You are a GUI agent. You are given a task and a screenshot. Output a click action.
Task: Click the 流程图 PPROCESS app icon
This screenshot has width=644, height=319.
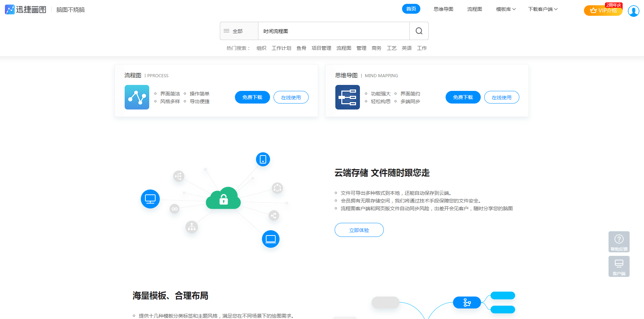coord(137,97)
